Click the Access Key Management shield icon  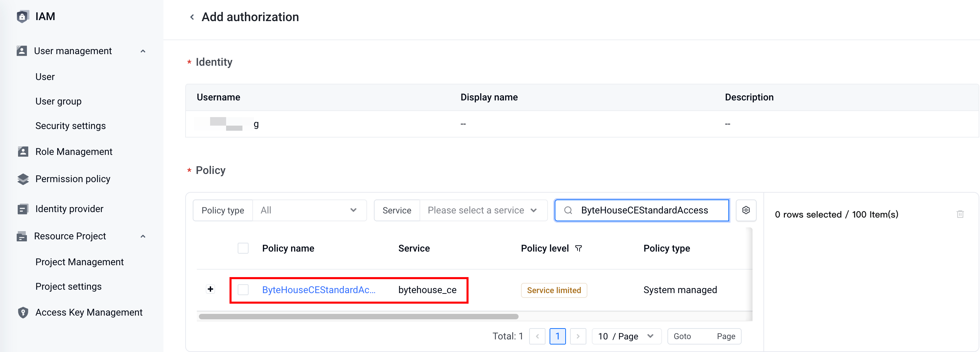23,313
